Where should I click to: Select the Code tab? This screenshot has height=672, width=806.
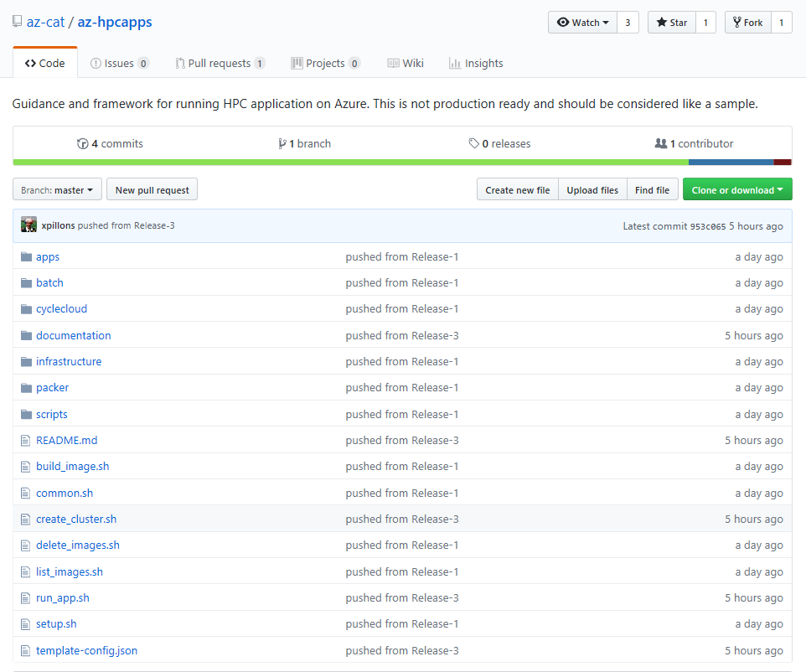45,63
